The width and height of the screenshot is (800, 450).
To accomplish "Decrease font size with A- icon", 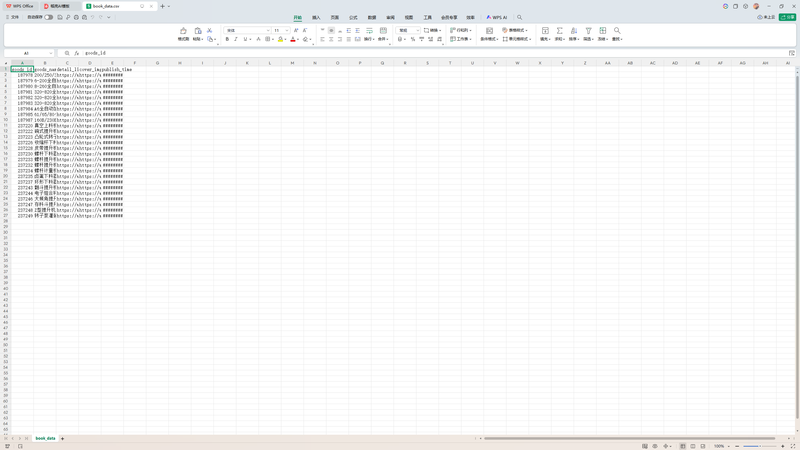I will [305, 31].
